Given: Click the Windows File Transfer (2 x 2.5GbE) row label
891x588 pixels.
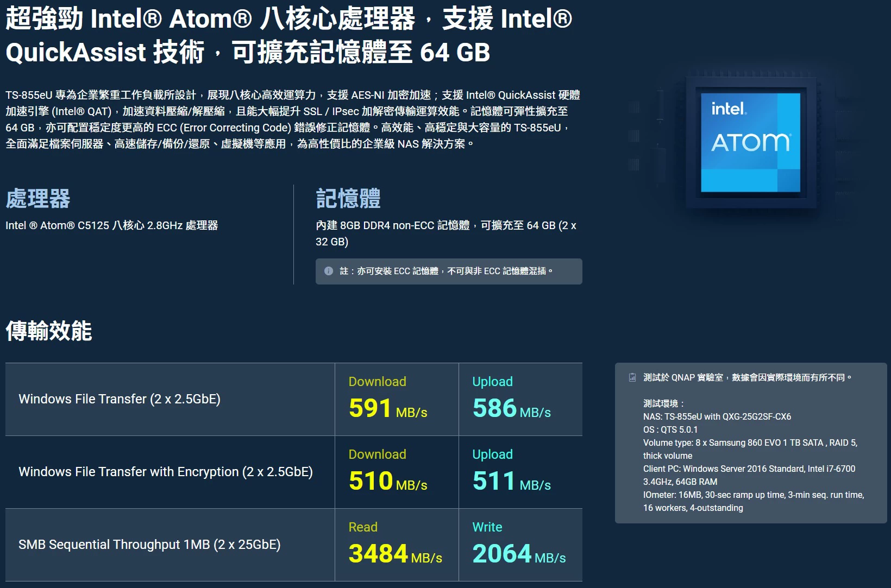Looking at the screenshot, I should pyautogui.click(x=120, y=399).
